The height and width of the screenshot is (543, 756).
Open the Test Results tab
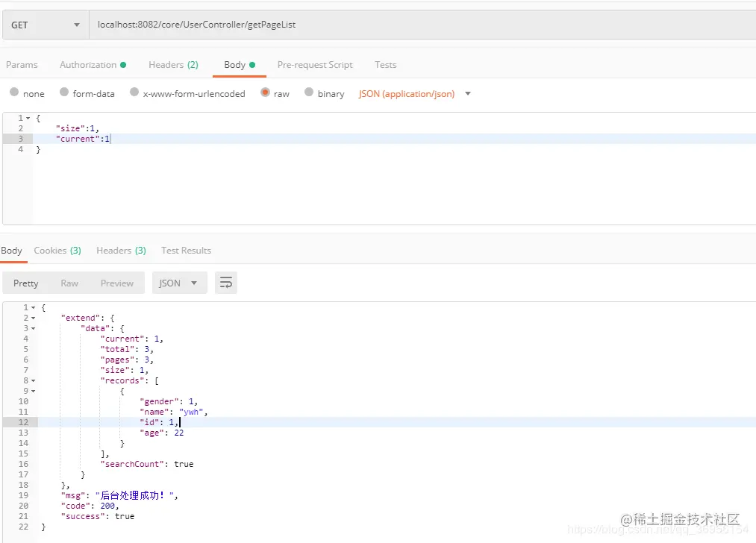point(186,251)
